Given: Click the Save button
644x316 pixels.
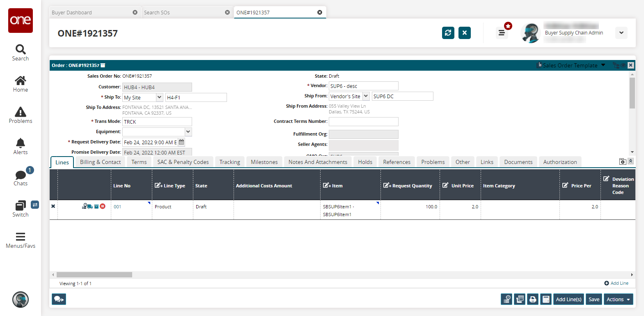Looking at the screenshot, I should tap(594, 299).
